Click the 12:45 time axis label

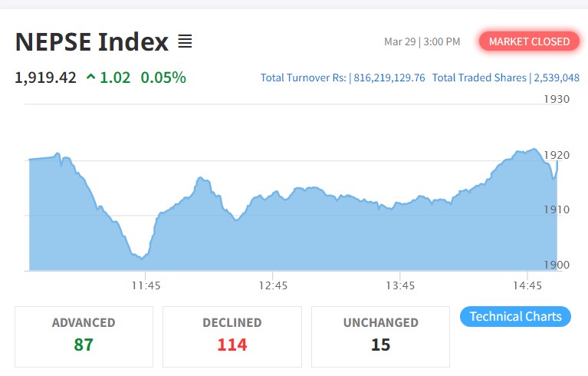[273, 285]
